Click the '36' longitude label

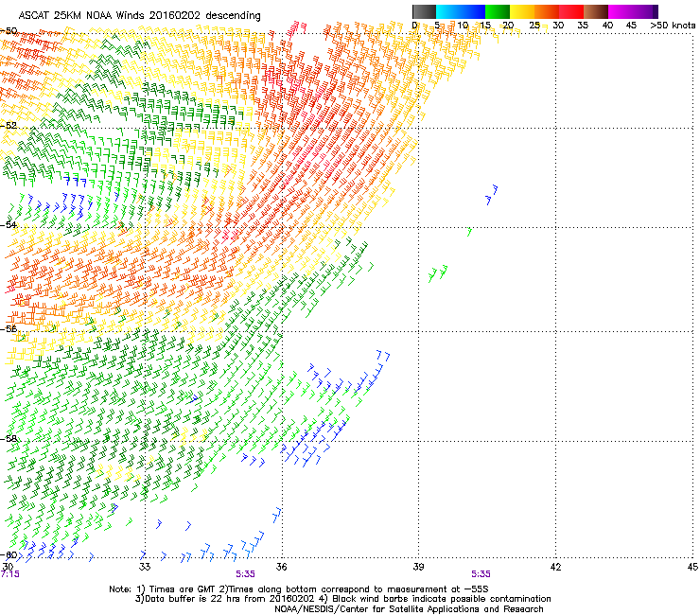[x=281, y=567]
